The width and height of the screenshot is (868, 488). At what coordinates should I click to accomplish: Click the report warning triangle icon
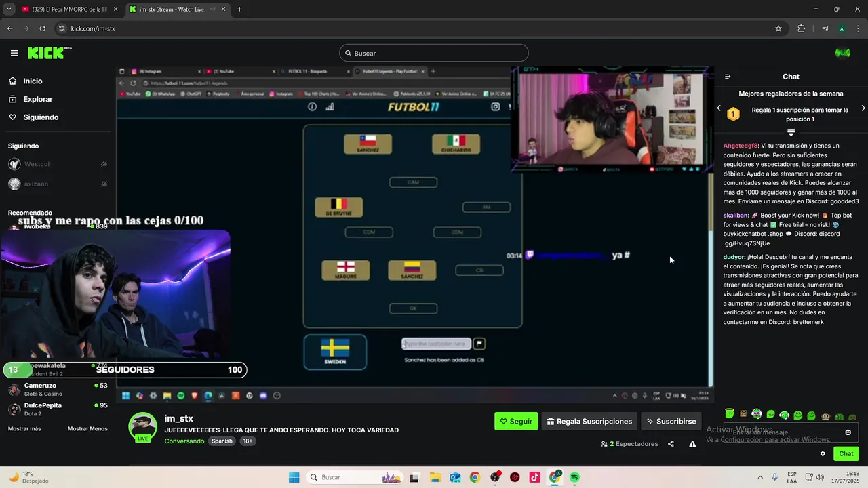click(692, 444)
